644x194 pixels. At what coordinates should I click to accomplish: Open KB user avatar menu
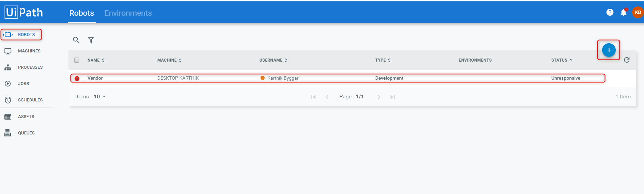coord(638,12)
